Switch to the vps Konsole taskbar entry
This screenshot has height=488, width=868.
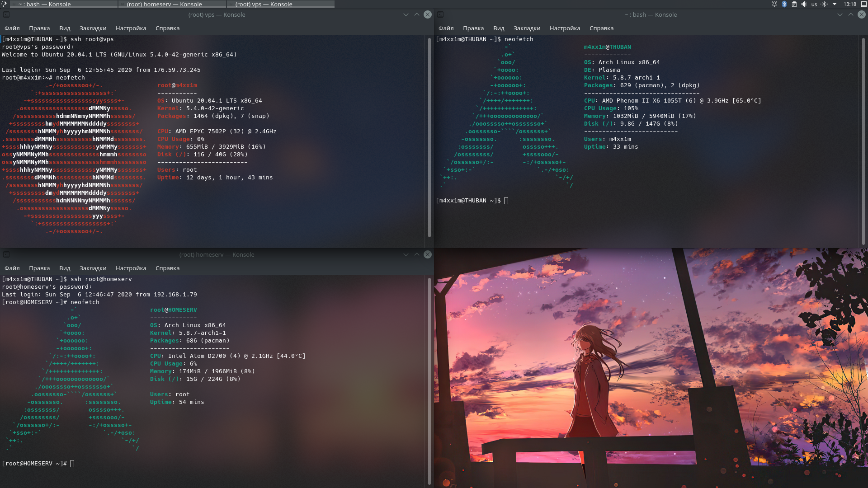coord(281,4)
